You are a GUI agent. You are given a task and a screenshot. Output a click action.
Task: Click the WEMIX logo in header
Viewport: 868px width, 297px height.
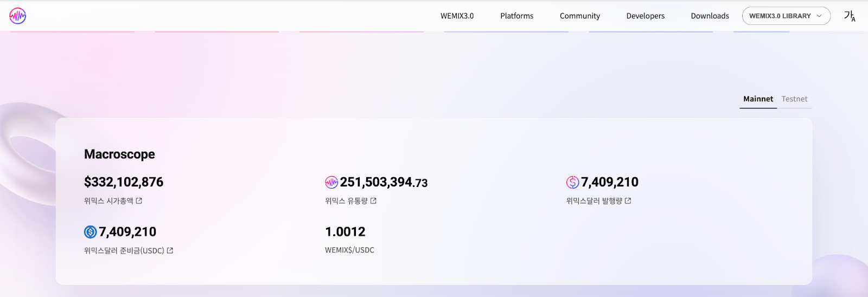(x=18, y=16)
